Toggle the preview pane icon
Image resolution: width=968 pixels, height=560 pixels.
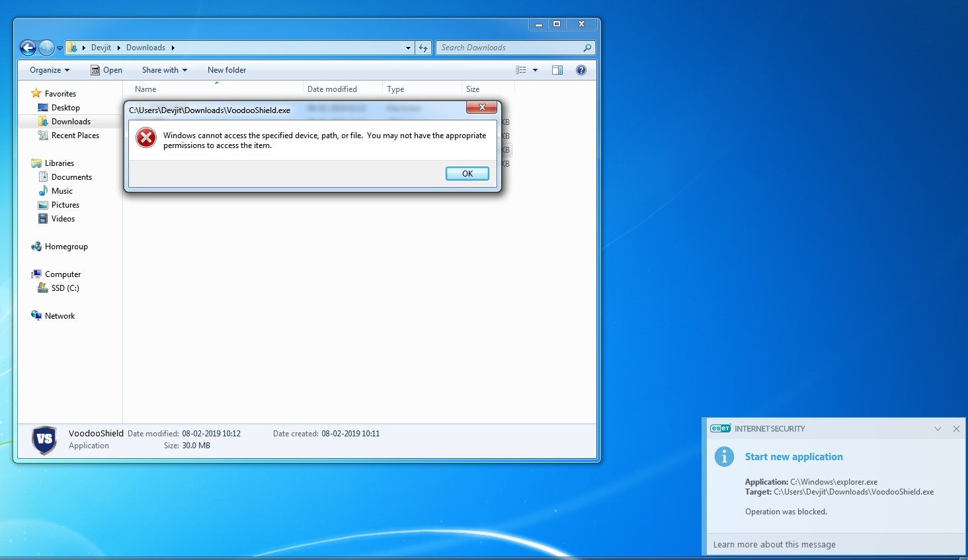557,70
